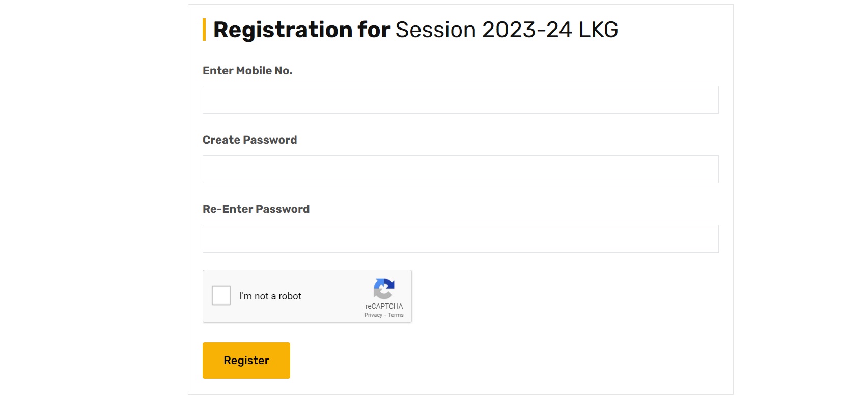Screen dimensions: 868x414
Task: Click "2023-24" in the page heading
Action: tap(527, 30)
